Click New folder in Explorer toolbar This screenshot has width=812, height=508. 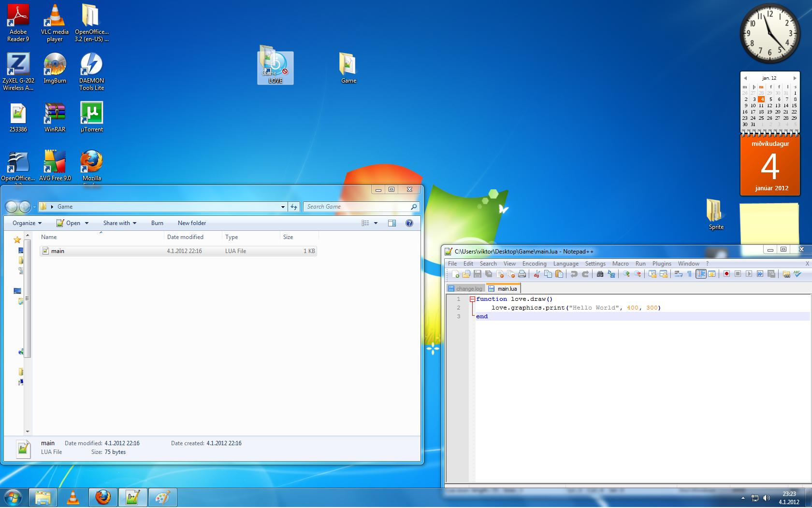(192, 223)
